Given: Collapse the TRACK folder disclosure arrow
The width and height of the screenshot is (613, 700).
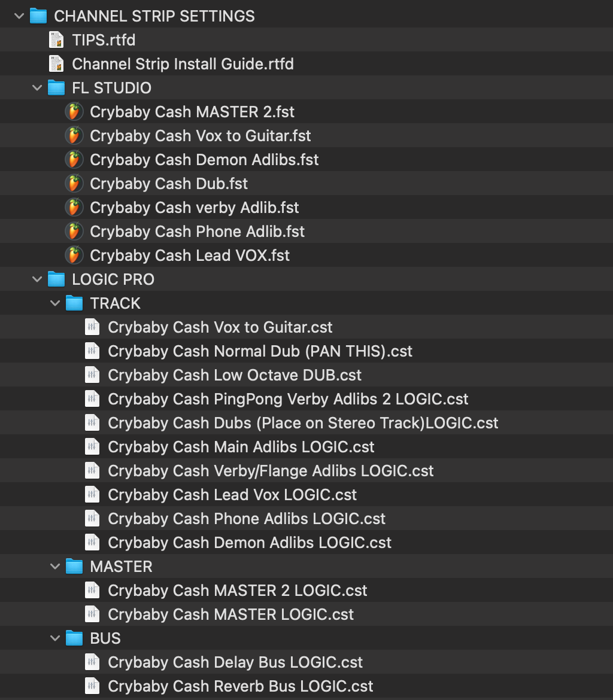Looking at the screenshot, I should click(55, 303).
